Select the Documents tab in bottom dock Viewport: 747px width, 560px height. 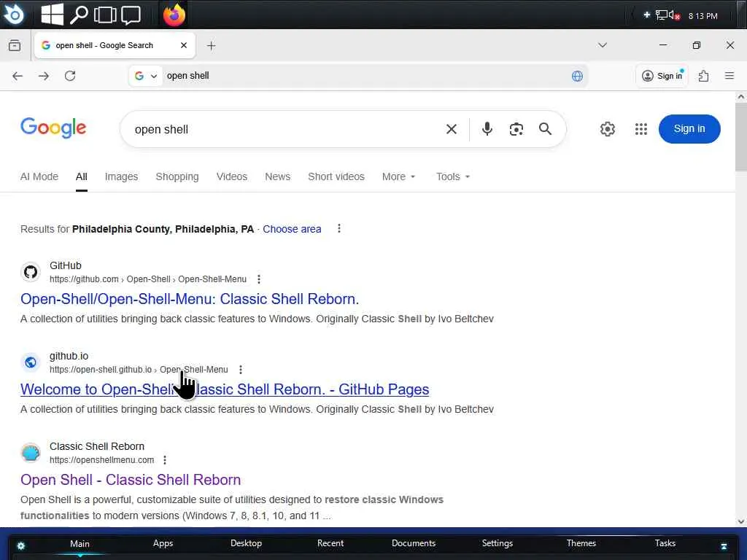pos(414,543)
